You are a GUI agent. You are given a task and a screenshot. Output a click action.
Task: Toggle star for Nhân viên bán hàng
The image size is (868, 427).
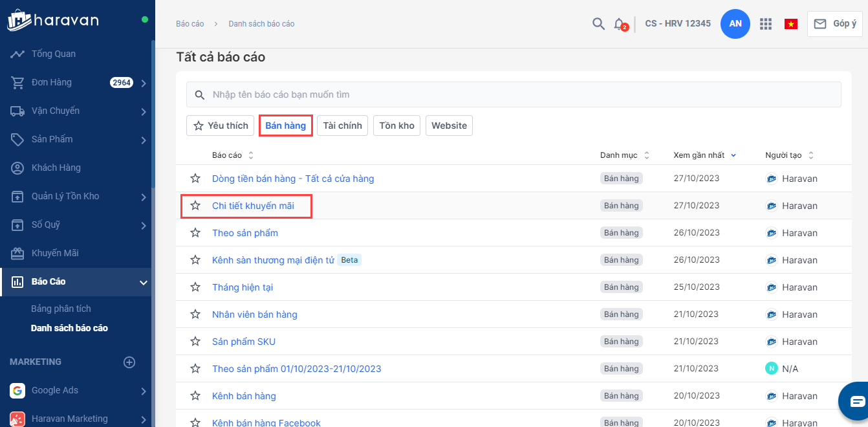pyautogui.click(x=195, y=314)
